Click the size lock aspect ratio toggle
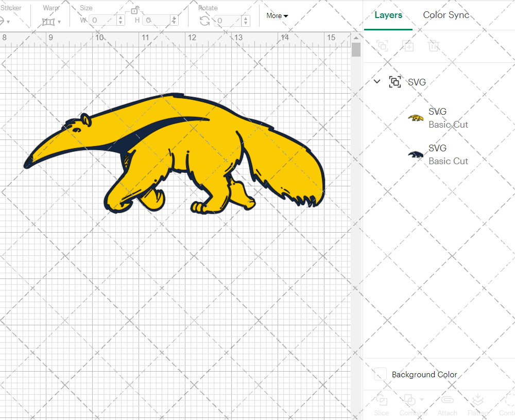The image size is (515, 420). 135,10
